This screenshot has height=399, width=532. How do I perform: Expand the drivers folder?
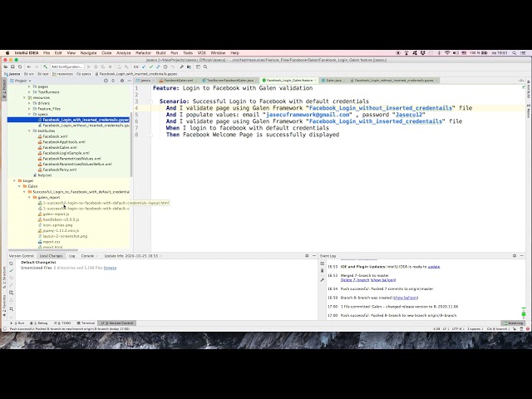(x=30, y=103)
